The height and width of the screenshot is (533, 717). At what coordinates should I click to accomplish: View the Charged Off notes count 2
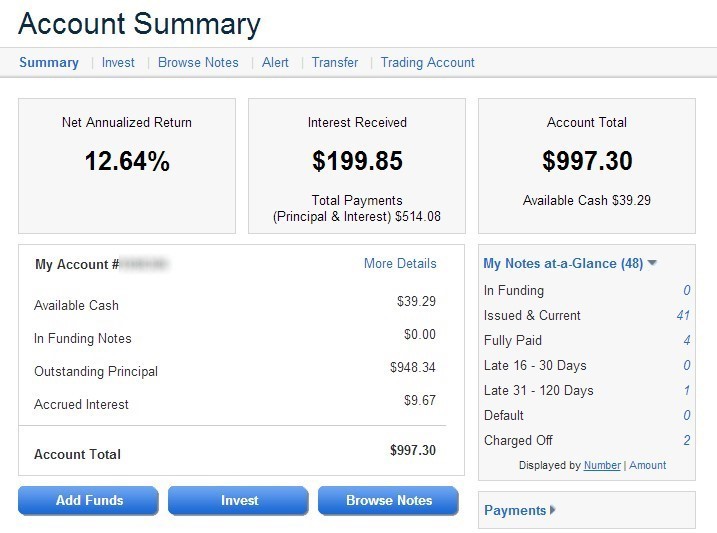tap(687, 440)
